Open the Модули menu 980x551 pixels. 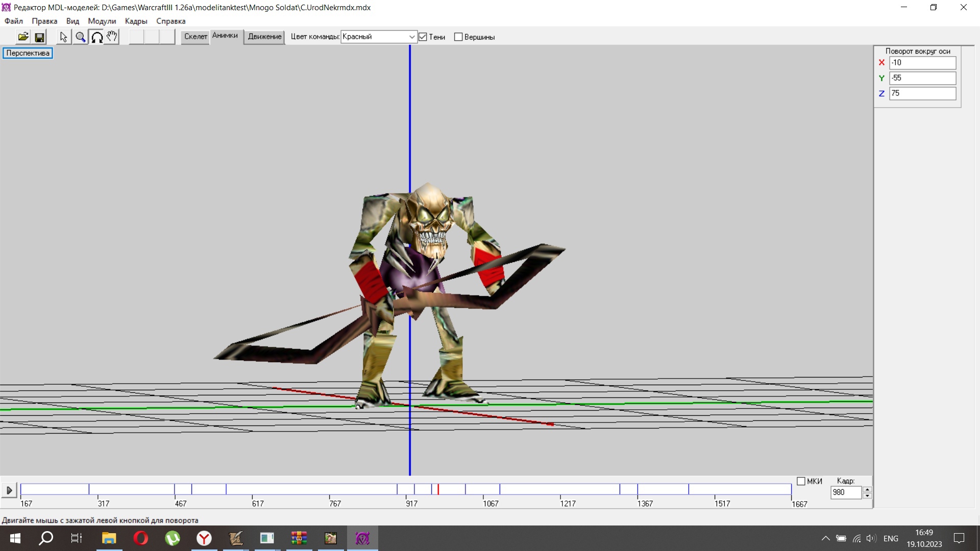[x=102, y=21]
